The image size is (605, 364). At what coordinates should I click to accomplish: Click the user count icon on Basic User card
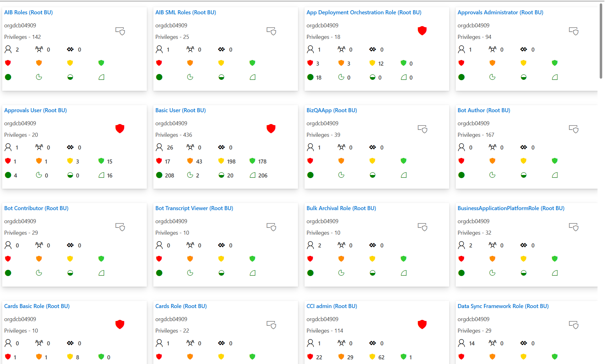(159, 147)
